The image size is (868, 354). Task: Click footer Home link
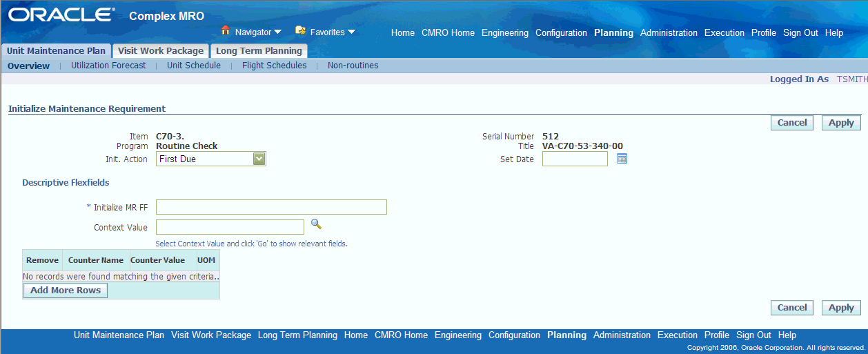click(x=356, y=335)
